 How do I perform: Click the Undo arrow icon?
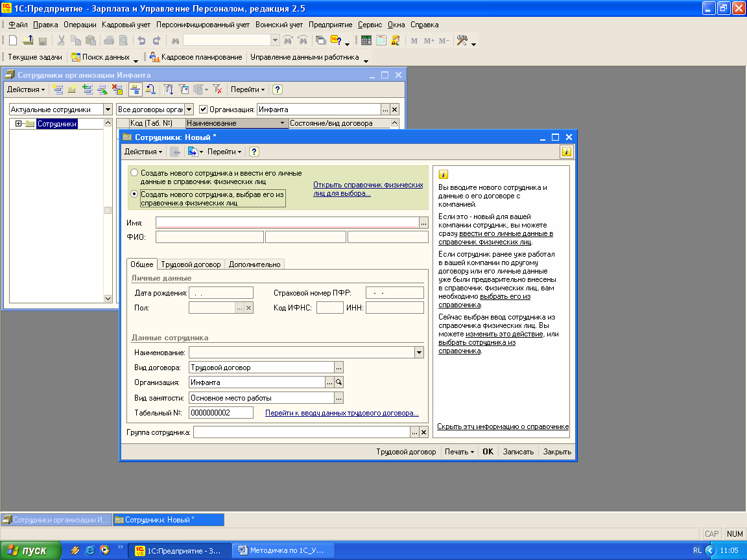tap(141, 40)
